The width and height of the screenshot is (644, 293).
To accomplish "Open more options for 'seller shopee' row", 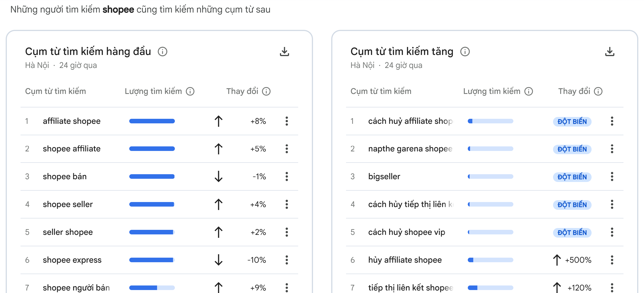I will (287, 232).
